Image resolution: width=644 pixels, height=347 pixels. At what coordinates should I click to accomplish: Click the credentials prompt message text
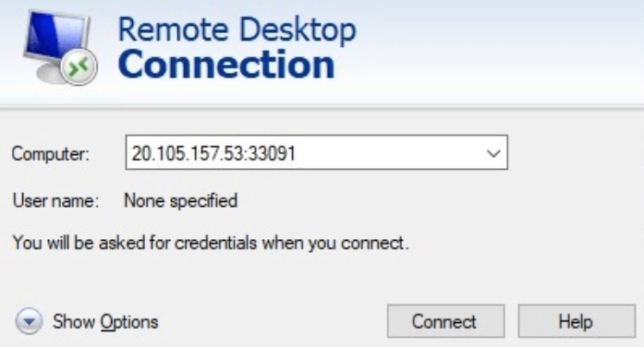point(211,243)
